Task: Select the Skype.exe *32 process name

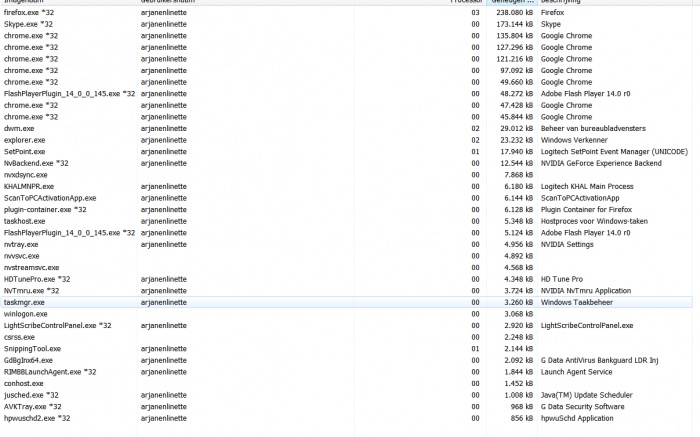Action: (x=28, y=24)
